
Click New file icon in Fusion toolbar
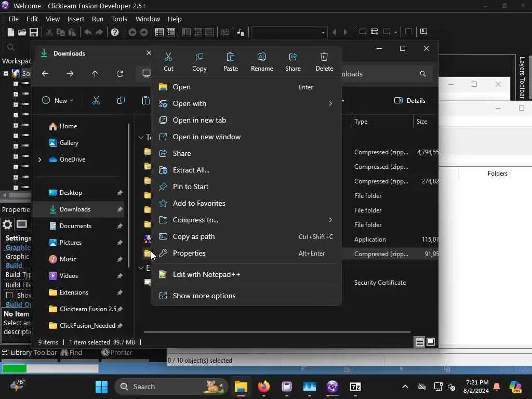tap(11, 32)
